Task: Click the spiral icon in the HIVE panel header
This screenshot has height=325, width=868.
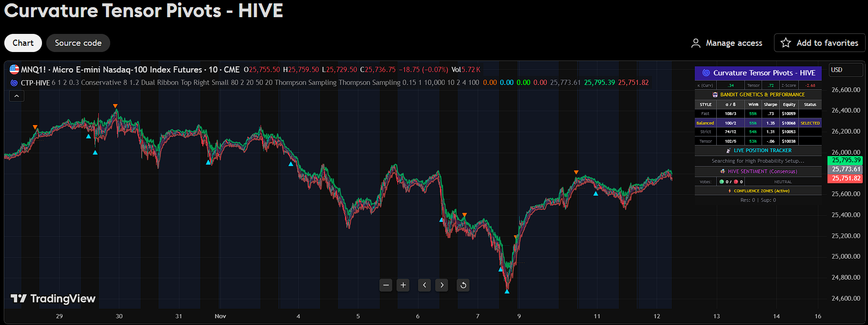Action: [706, 73]
